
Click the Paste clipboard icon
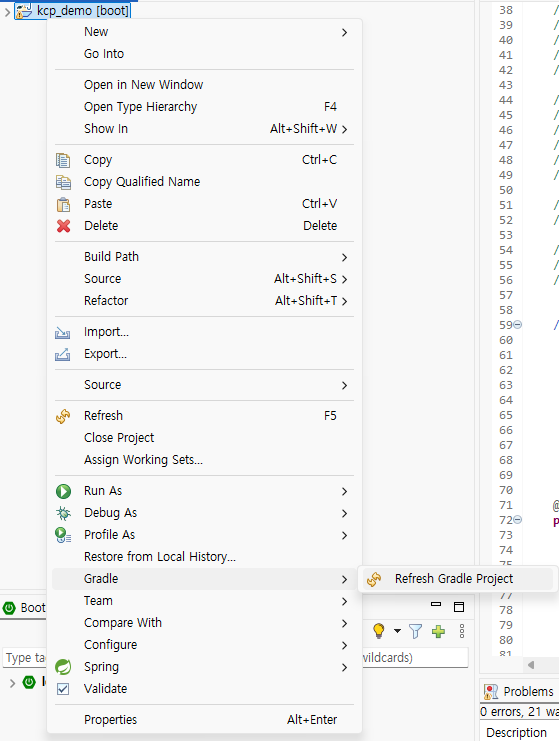pos(63,204)
